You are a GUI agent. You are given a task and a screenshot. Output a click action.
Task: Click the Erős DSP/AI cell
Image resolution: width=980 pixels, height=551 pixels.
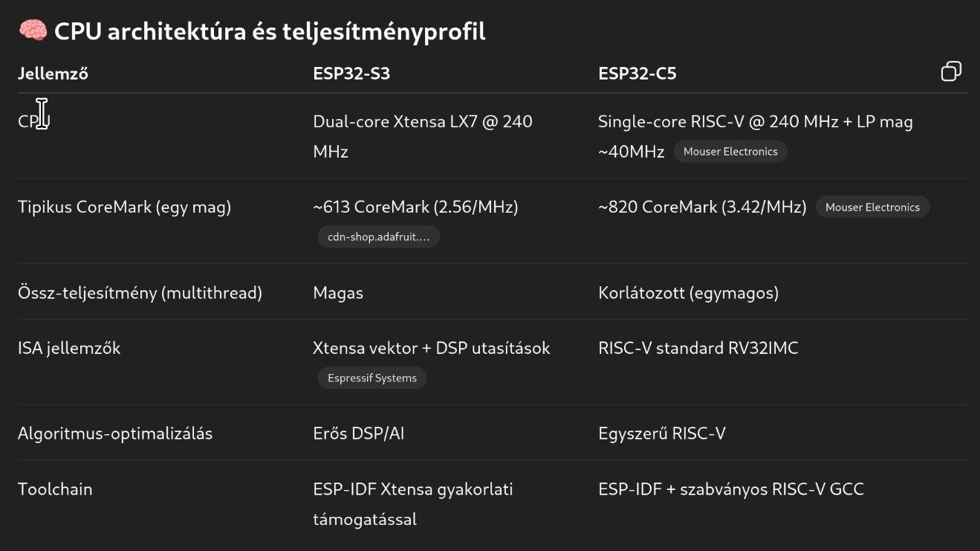point(358,434)
